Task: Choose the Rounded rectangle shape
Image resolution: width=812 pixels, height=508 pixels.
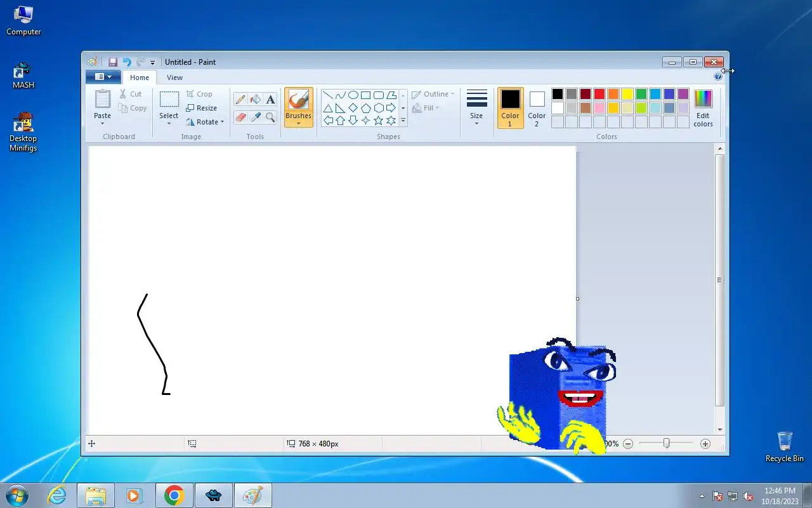Action: (379, 95)
